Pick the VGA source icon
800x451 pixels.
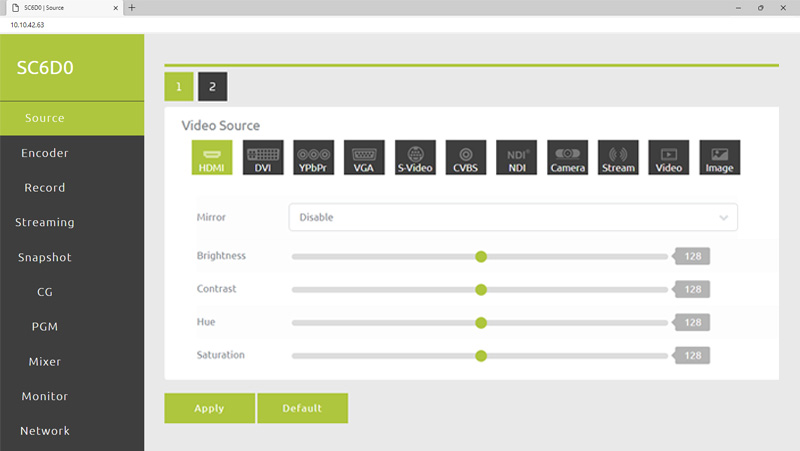click(364, 158)
